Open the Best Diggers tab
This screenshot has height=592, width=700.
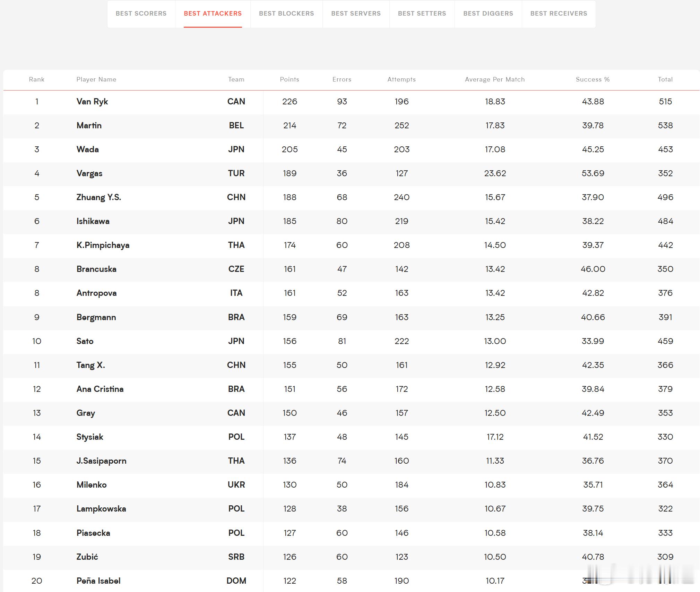point(488,14)
